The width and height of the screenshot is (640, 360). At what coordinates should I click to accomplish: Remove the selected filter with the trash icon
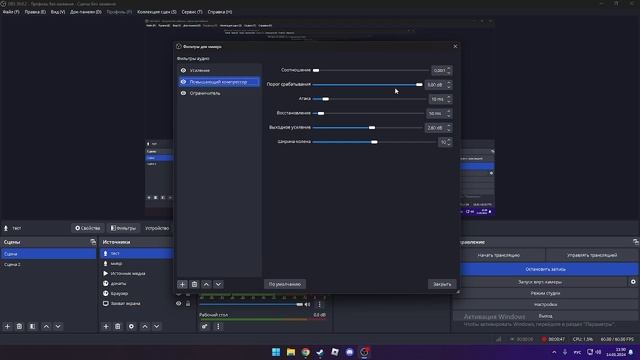point(194,284)
